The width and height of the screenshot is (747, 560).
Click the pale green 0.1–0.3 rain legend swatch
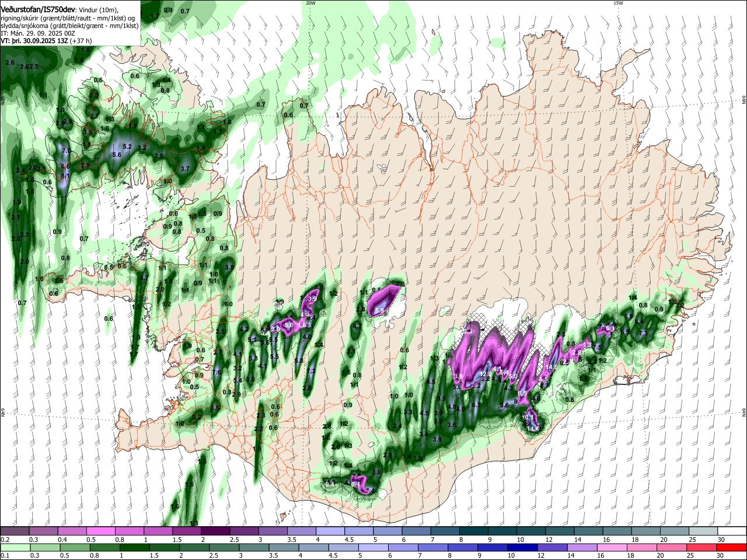[x=14, y=547]
